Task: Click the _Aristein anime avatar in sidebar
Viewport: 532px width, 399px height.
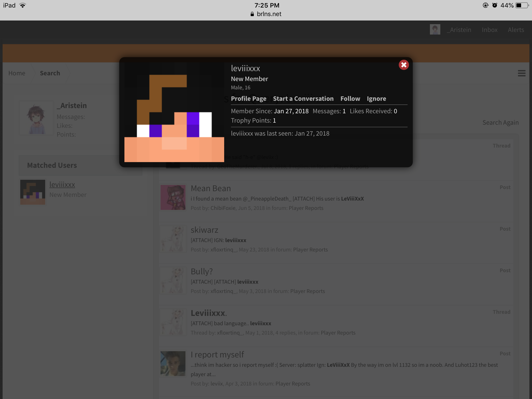Action: click(x=36, y=118)
